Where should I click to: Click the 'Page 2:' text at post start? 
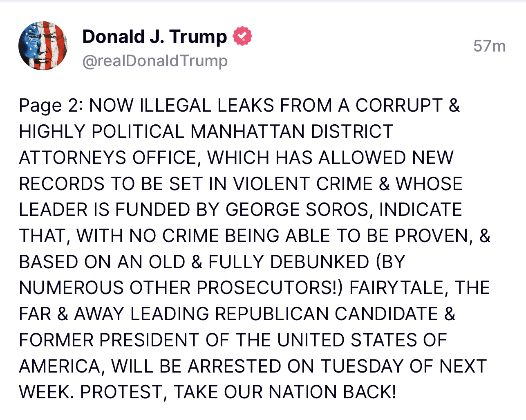(x=51, y=106)
